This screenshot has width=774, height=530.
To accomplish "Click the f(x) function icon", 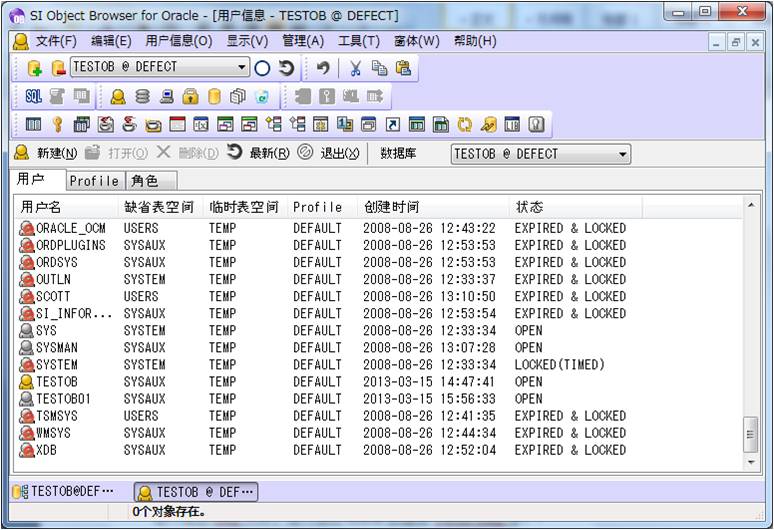I will [201, 124].
